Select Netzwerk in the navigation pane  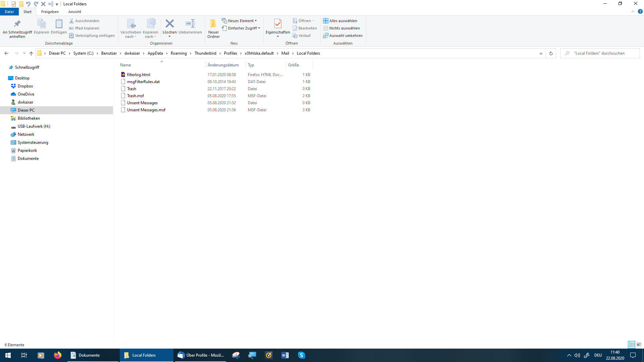(x=26, y=134)
